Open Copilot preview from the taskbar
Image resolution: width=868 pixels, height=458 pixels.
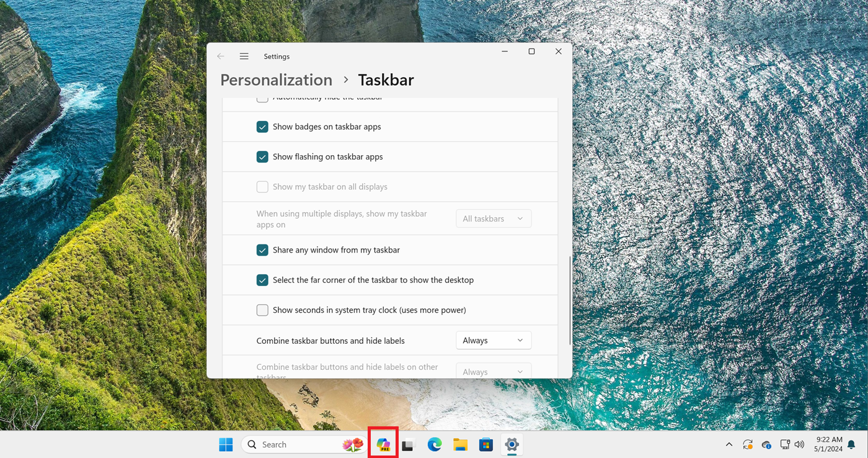point(383,444)
